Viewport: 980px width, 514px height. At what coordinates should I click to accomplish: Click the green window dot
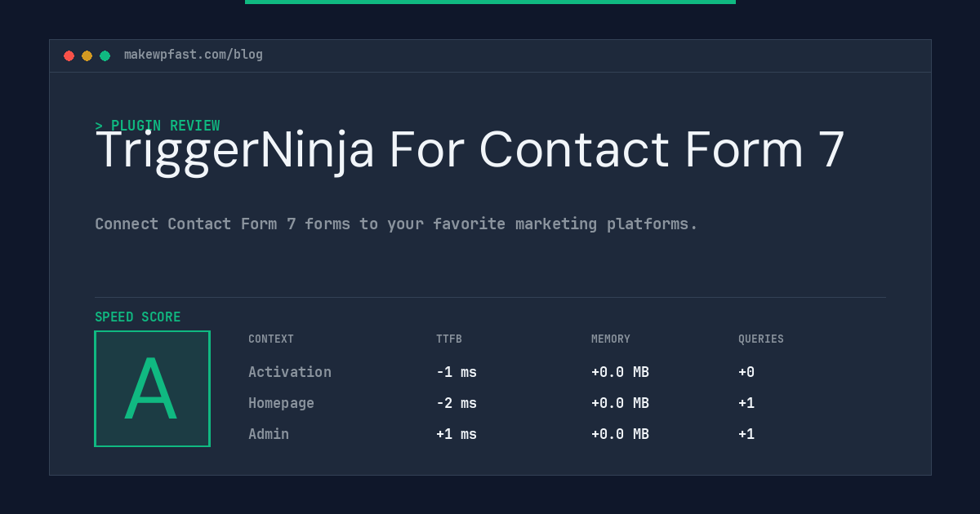[105, 55]
